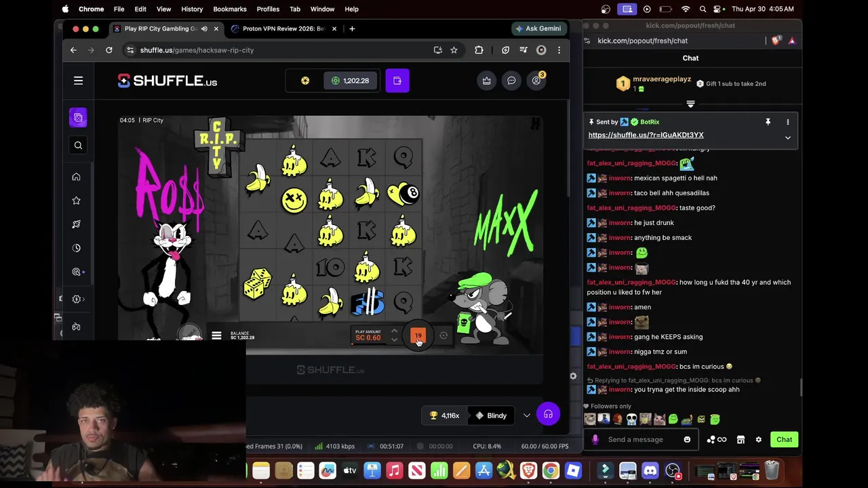Click the green Chat send button
Viewport: 868px width, 488px height.
click(784, 439)
